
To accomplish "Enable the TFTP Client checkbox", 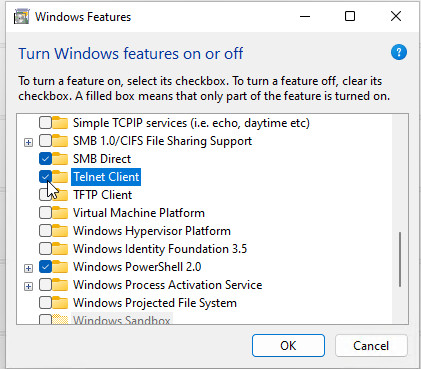I will [45, 195].
